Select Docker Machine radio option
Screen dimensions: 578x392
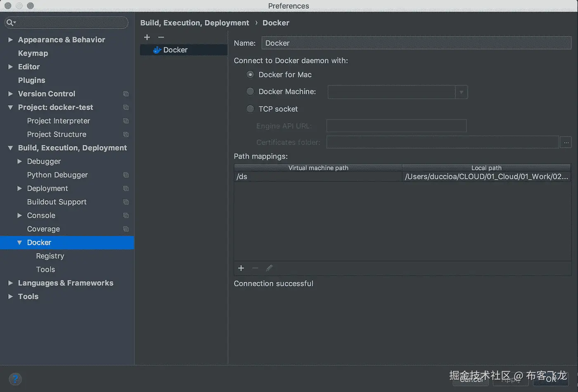click(250, 92)
